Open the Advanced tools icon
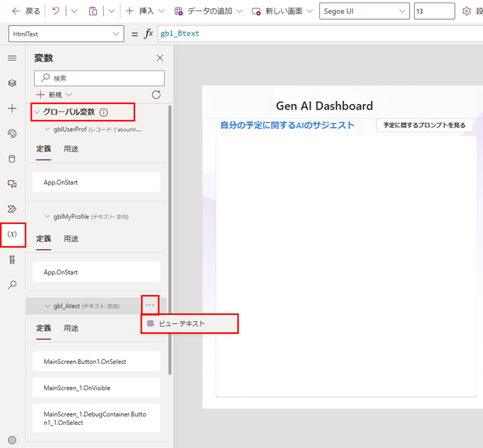The height and width of the screenshot is (448, 483). point(12,260)
